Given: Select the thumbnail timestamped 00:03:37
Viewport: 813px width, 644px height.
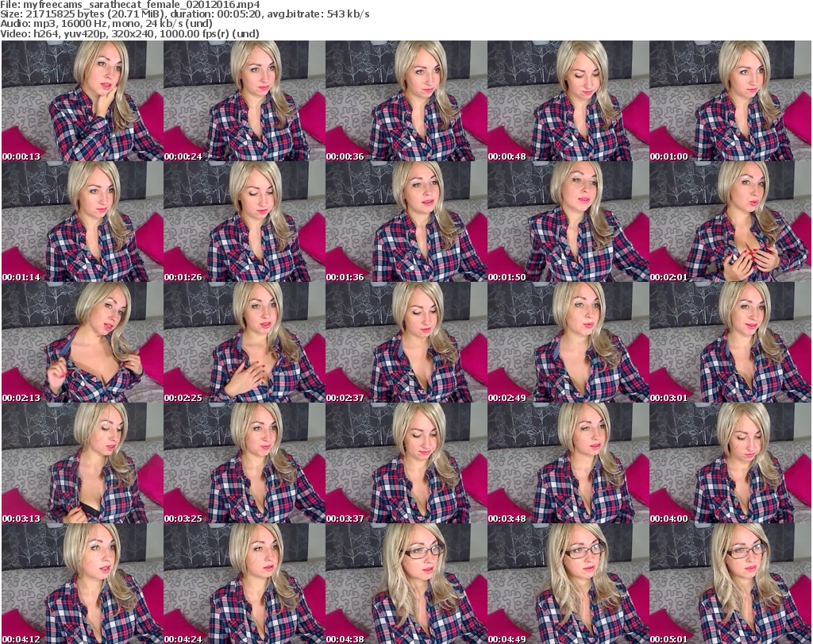Looking at the screenshot, I should tap(406, 463).
